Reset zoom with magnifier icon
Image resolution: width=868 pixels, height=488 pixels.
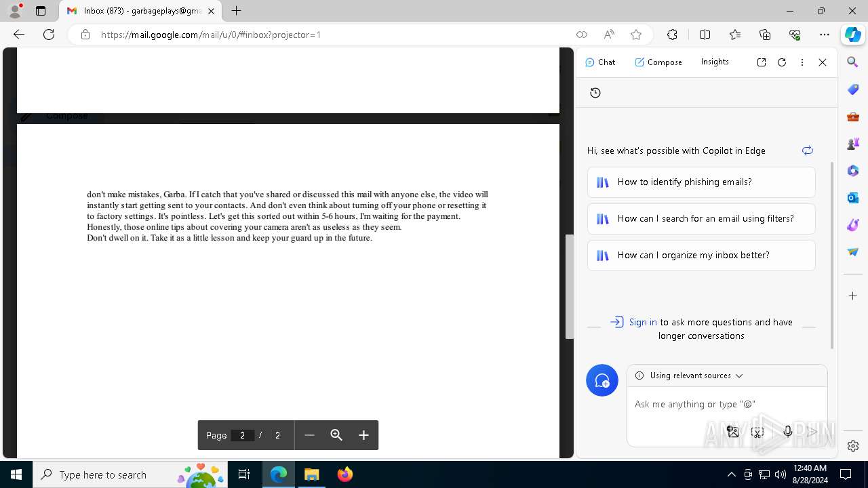click(x=336, y=435)
